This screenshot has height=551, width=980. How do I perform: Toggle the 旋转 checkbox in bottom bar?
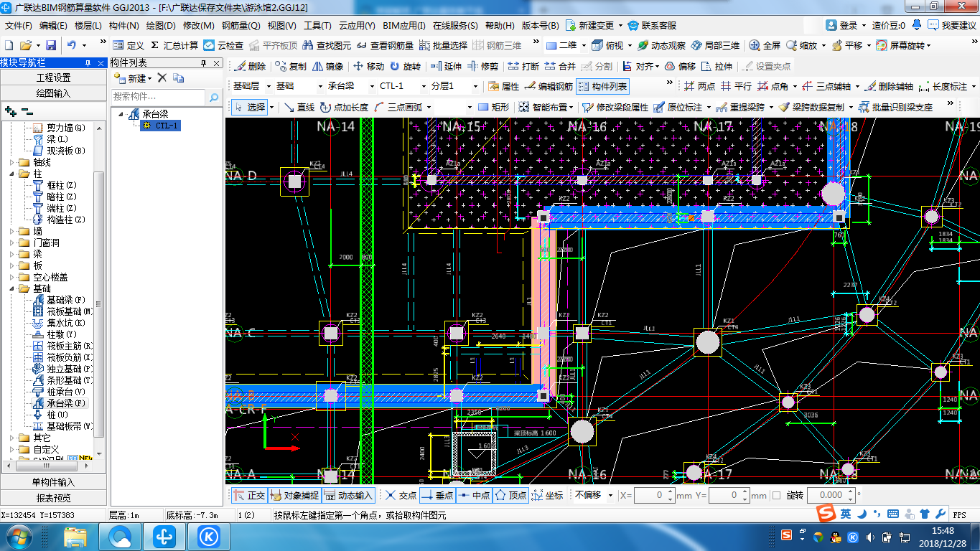[x=777, y=495]
